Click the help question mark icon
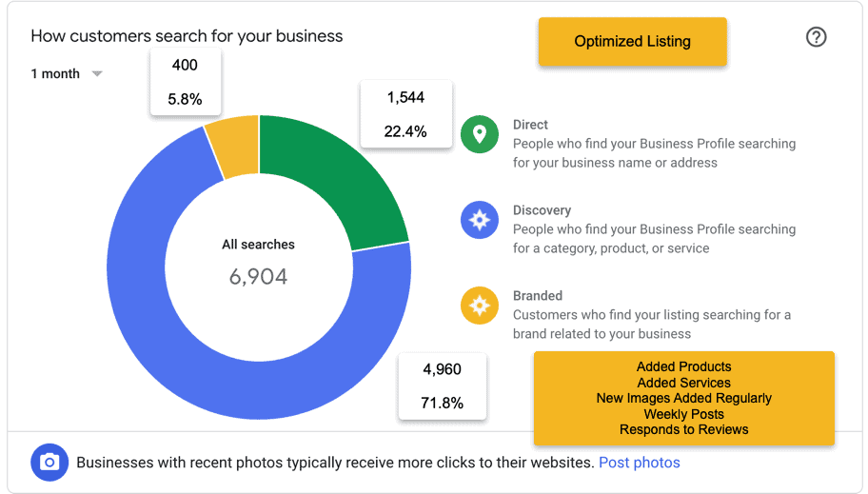The image size is (868, 494). click(816, 37)
